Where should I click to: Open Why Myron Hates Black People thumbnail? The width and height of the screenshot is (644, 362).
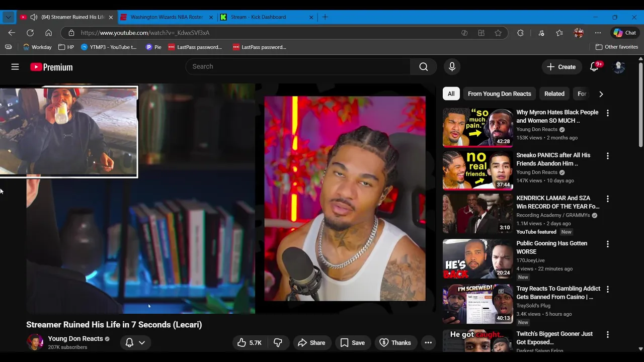[477, 127]
